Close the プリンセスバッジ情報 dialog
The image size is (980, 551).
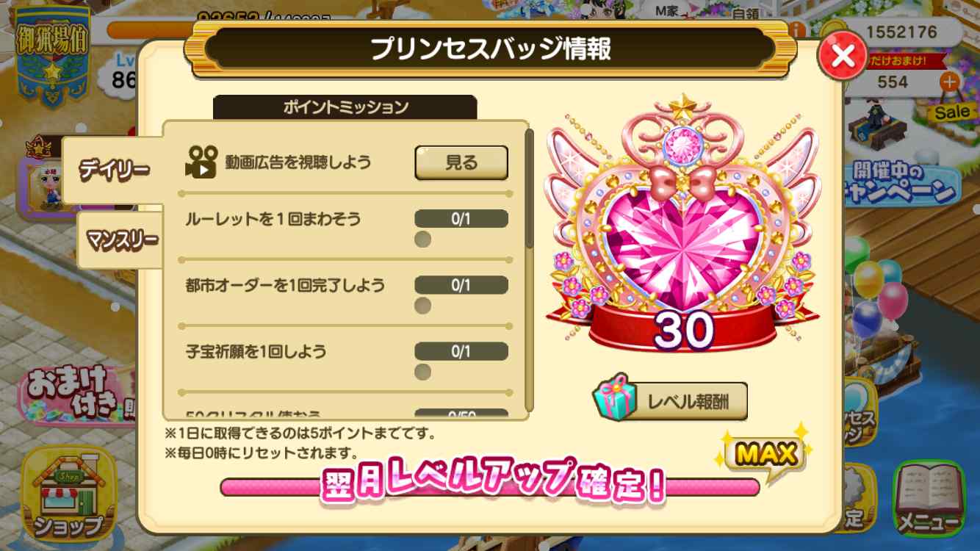tap(843, 55)
